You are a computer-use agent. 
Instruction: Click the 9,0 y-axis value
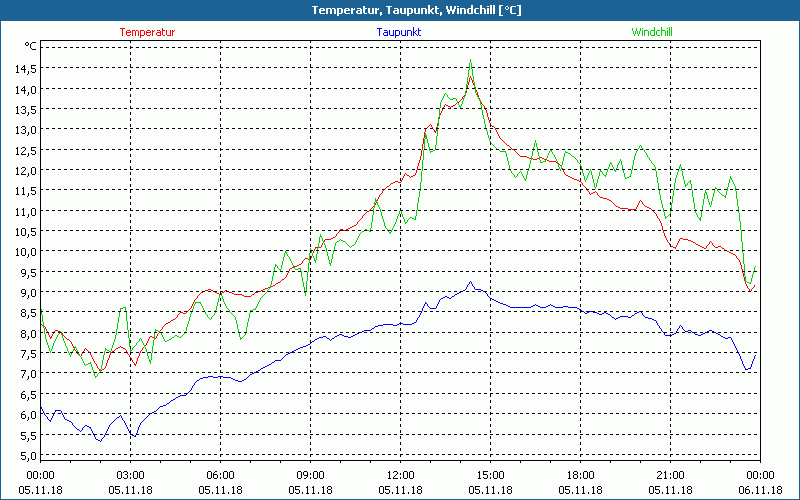29,292
